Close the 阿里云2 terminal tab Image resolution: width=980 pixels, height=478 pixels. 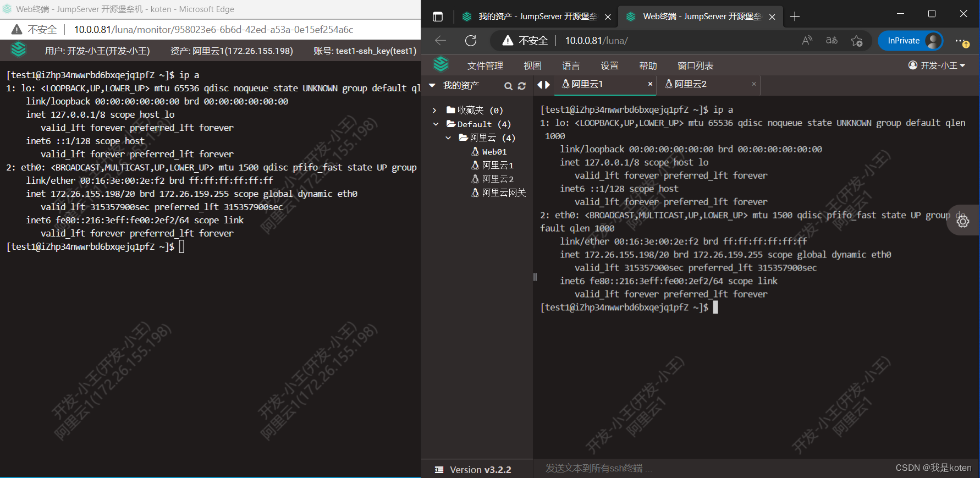tap(754, 84)
